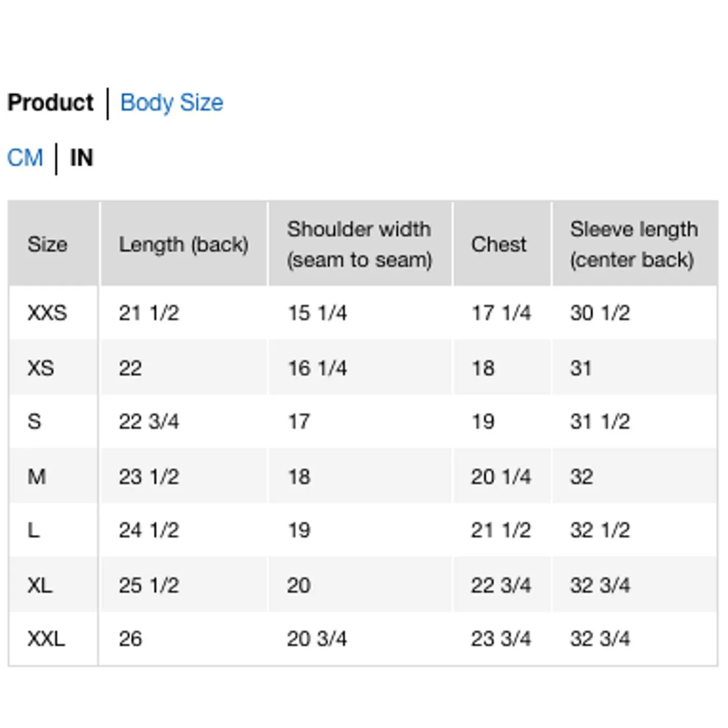The image size is (728, 728).
Task: Click the Size column header
Action: coord(47,244)
